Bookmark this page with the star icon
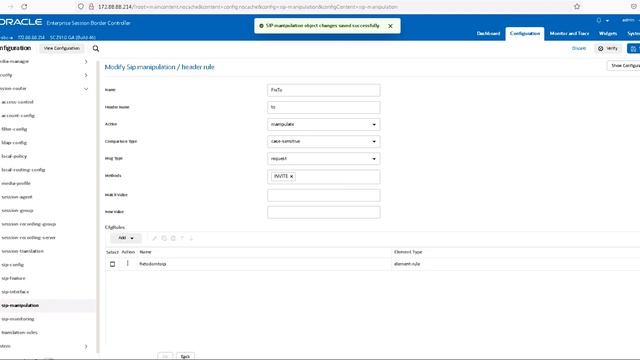Viewport: 640px width, 360px height. 577,7
